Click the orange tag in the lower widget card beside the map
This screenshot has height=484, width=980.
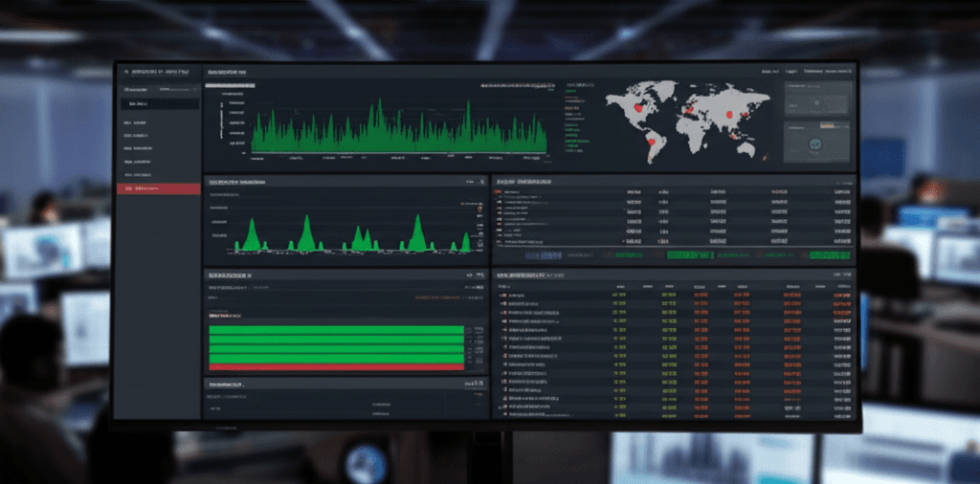coord(827,125)
